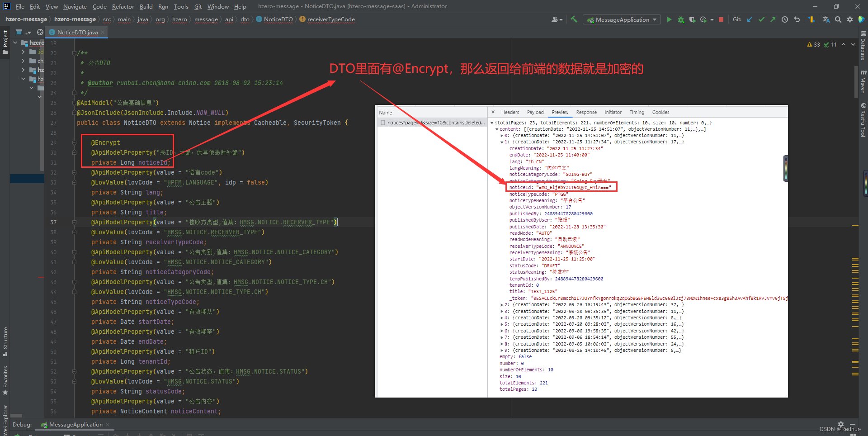This screenshot has height=436, width=868.
Task: Open the Maven tool window
Action: [x=863, y=81]
